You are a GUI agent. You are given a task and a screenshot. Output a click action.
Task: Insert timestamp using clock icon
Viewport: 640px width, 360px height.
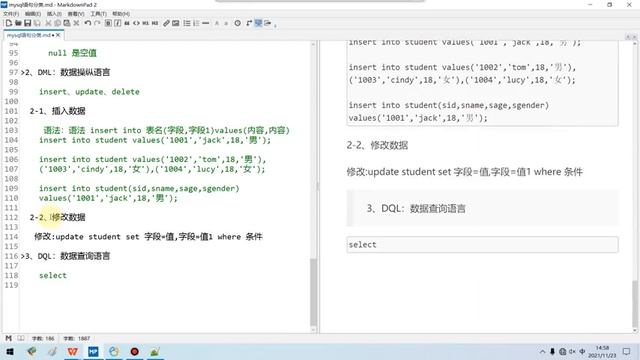[238, 23]
